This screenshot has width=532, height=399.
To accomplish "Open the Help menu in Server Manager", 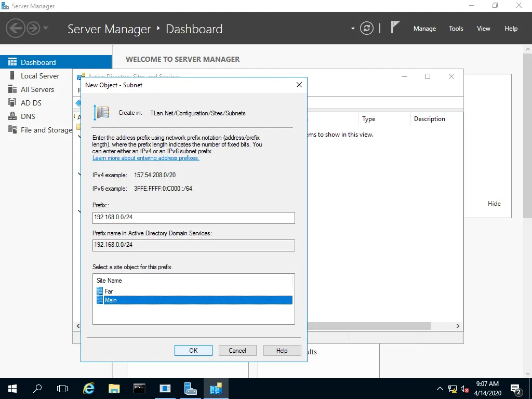I will [x=511, y=29].
